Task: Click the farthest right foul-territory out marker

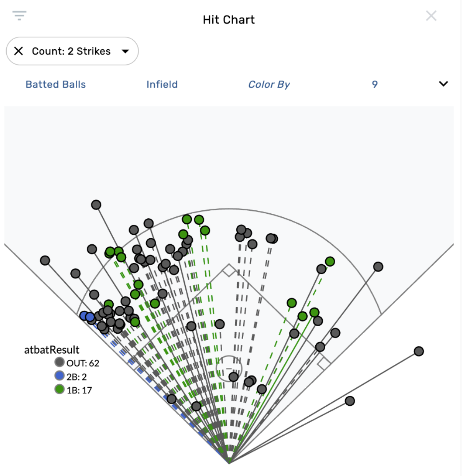Action: click(418, 351)
